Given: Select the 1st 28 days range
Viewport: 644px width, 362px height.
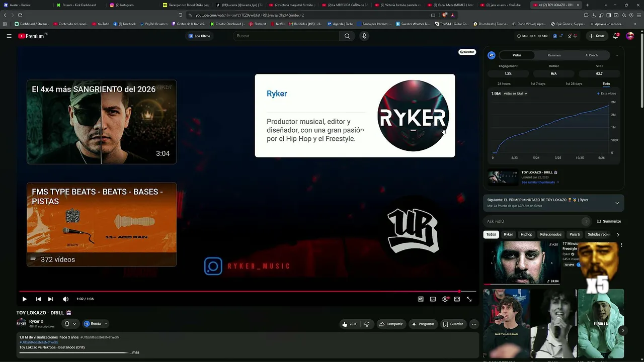Looking at the screenshot, I should (574, 83).
